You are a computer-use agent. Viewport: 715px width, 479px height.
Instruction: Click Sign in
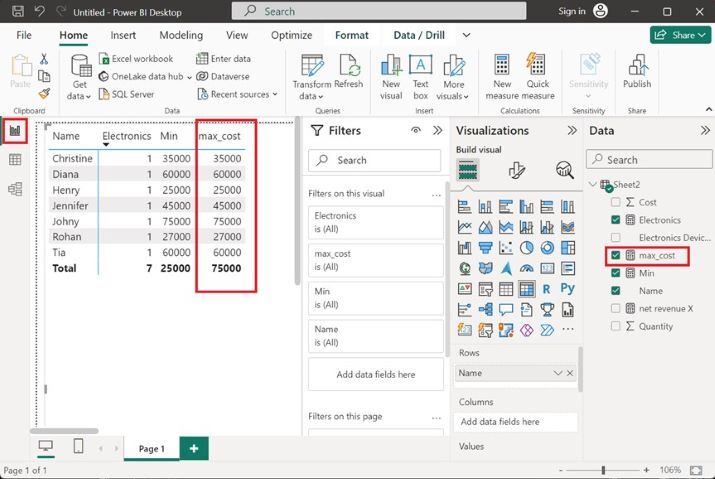pos(572,11)
